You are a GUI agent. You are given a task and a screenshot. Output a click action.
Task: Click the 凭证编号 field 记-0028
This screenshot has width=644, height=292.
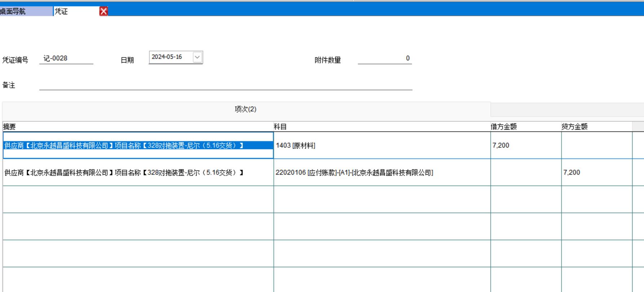click(x=66, y=58)
